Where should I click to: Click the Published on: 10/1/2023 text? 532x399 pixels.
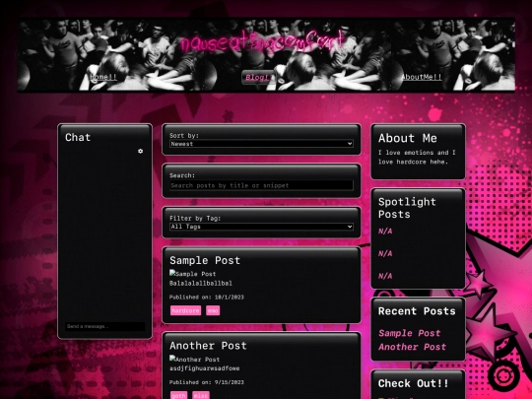point(207,297)
